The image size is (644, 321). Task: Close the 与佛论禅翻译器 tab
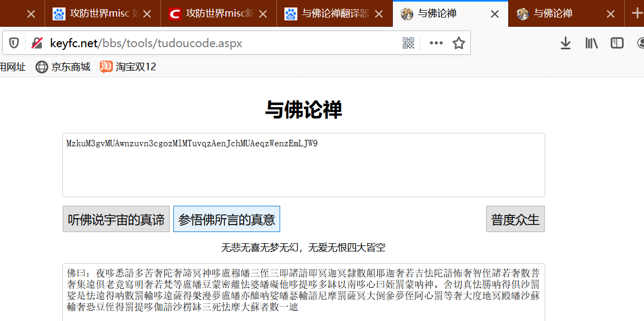click(x=379, y=14)
